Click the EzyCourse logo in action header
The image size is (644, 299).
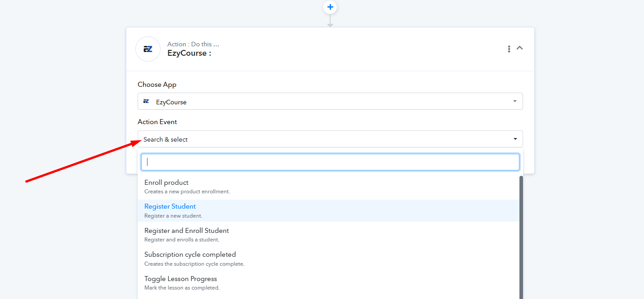[x=148, y=49]
